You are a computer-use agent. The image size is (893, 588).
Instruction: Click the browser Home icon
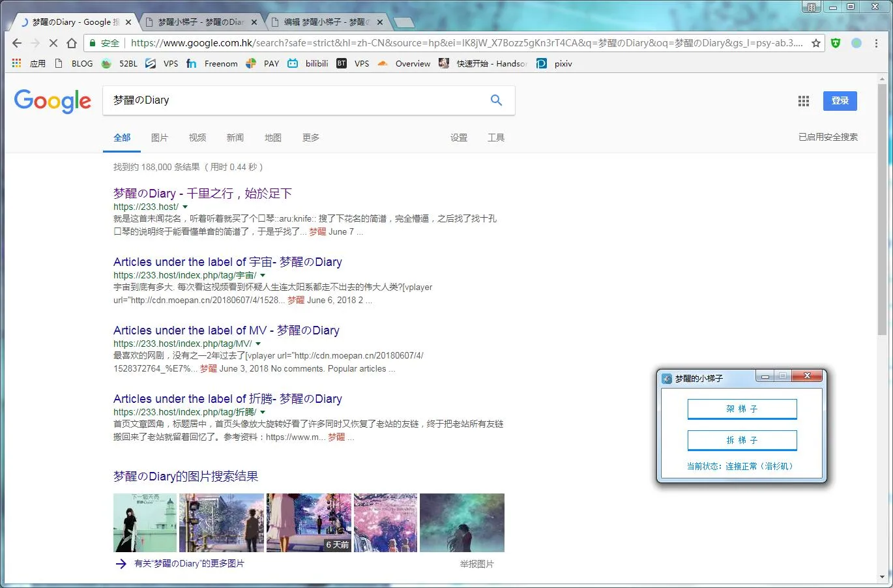coord(72,43)
